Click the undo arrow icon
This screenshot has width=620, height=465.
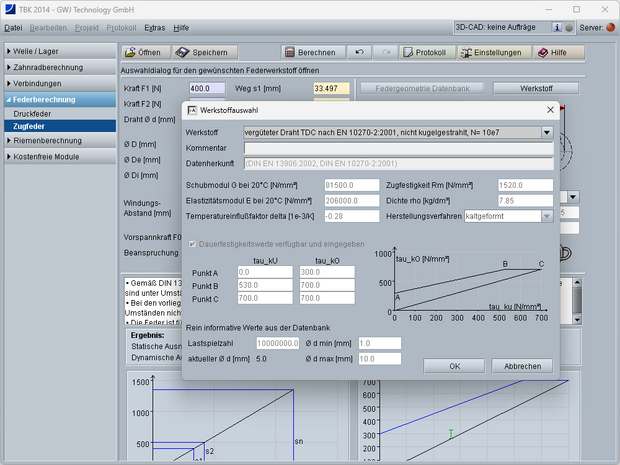coord(358,52)
